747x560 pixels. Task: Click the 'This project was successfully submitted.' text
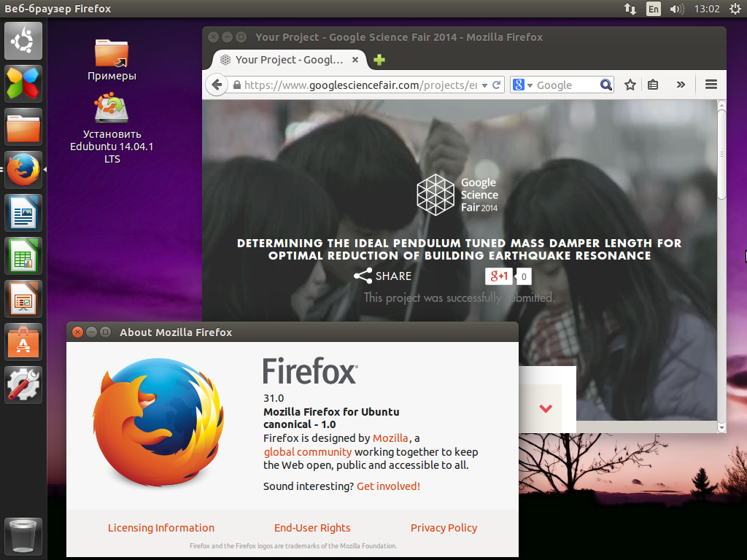460,297
